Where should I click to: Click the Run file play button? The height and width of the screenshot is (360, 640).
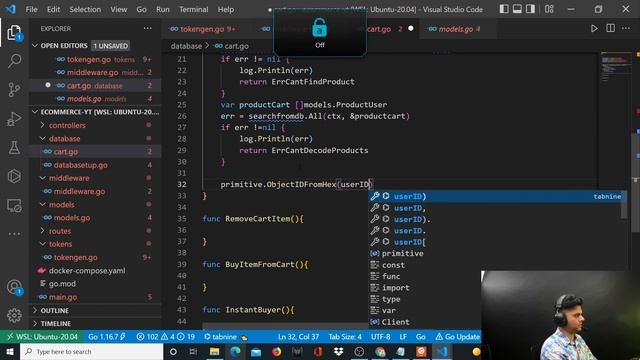[594, 29]
